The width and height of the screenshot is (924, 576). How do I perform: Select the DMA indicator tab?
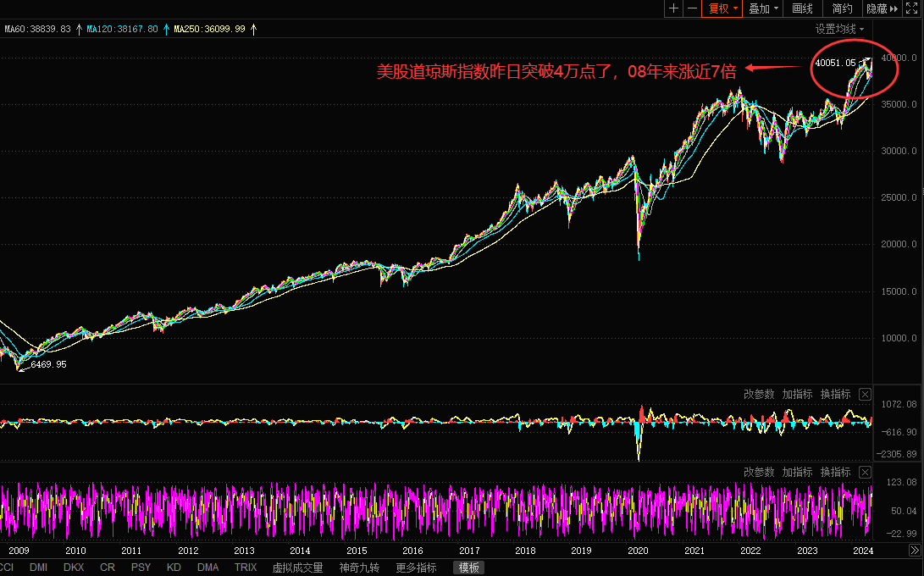208,568
